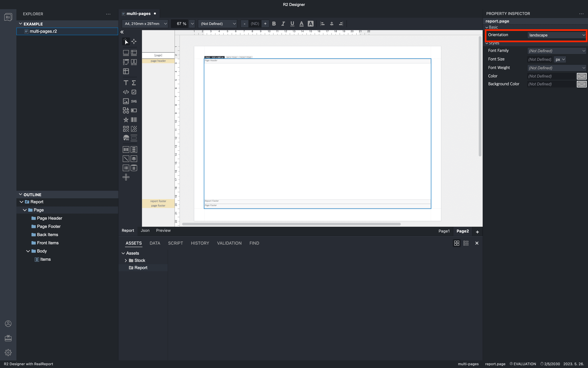The width and height of the screenshot is (588, 368).
Task: Select the Image item tool
Action: coord(126,101)
